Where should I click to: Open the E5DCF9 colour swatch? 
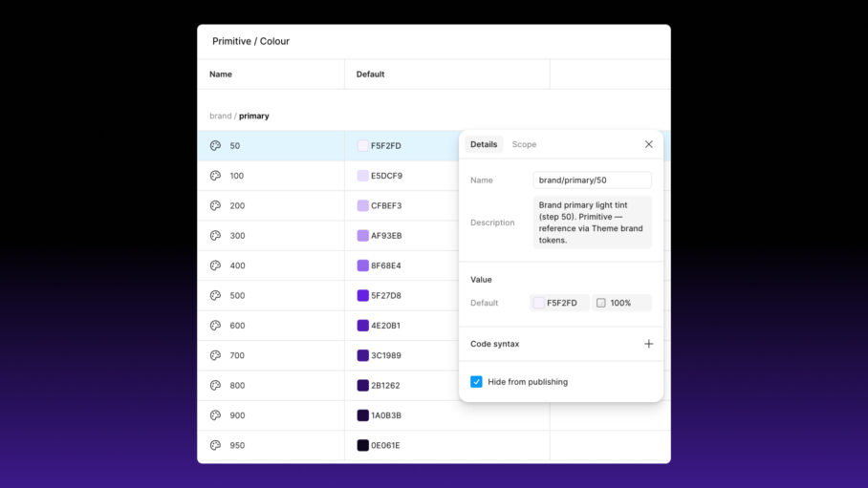pos(362,176)
